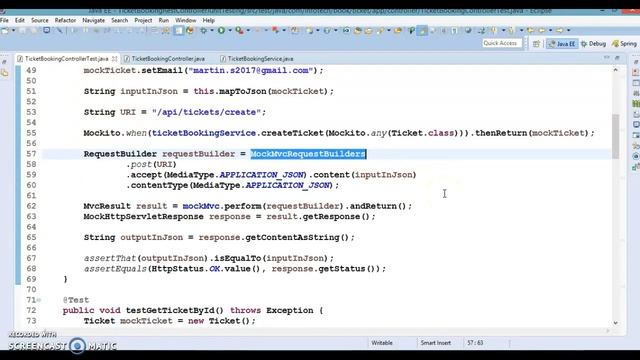Toggle Mark Occurrences highlighted toolbar button

422,30
